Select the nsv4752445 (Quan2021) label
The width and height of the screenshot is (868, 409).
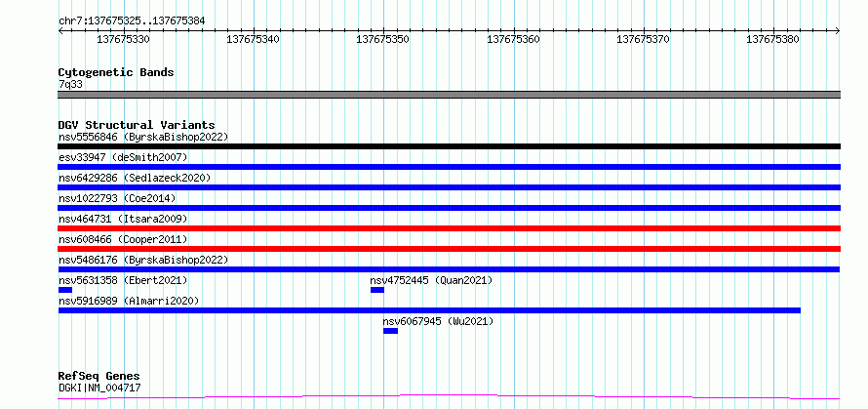coord(431,280)
